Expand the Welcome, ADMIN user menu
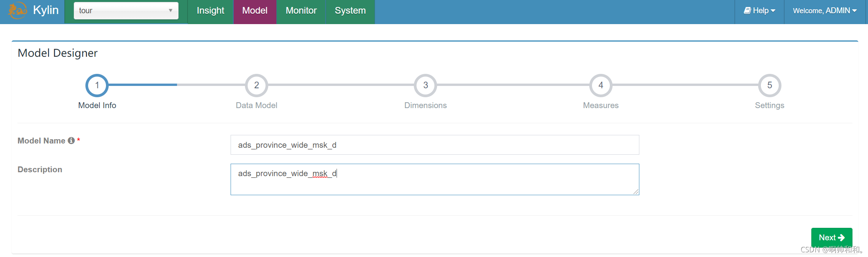The image size is (868, 257). 825,11
